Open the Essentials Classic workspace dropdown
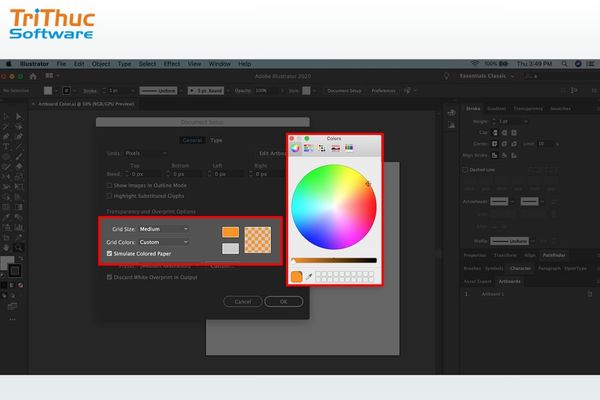 pos(487,76)
